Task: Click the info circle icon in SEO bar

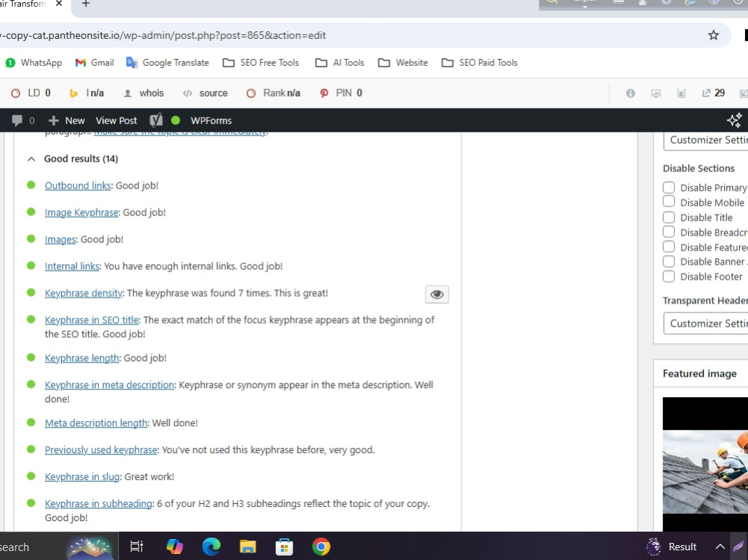Action: coord(630,93)
